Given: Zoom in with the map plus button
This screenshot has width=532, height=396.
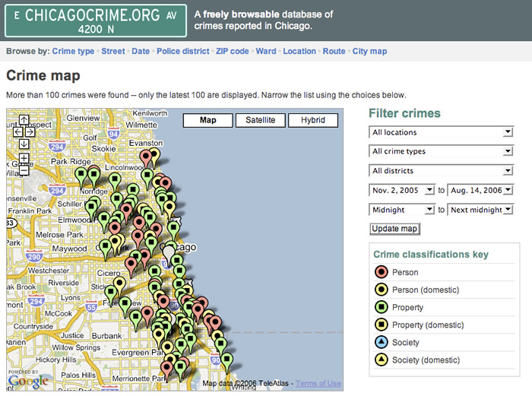Looking at the screenshot, I should click(24, 158).
